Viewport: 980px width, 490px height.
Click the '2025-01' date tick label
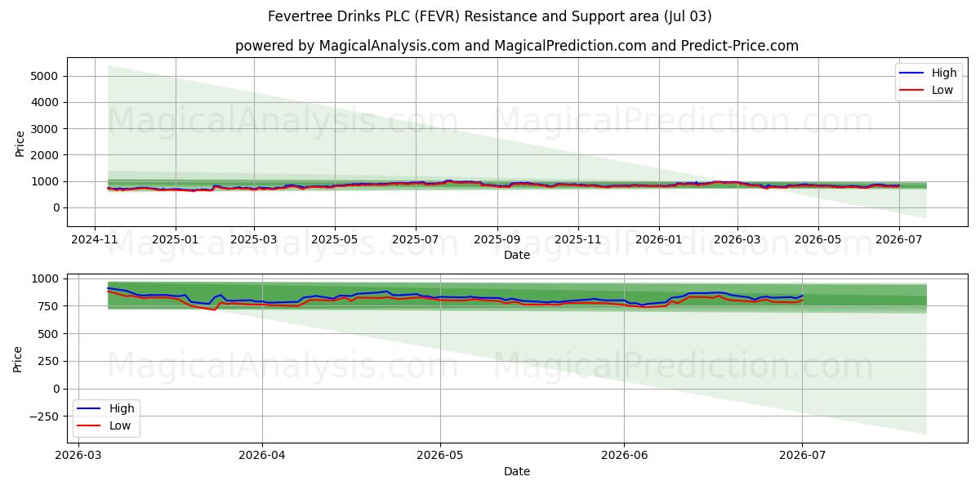175,239
